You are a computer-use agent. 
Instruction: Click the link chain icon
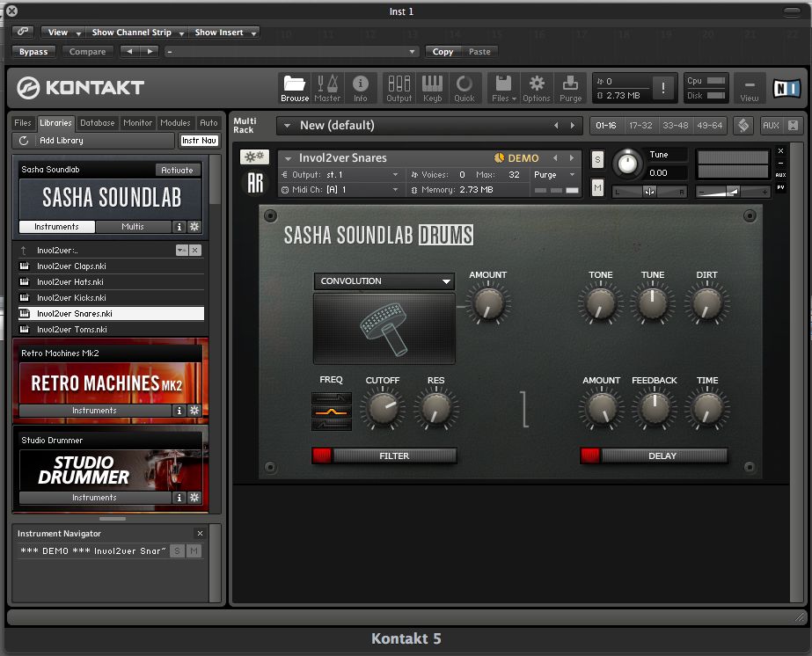[23, 32]
